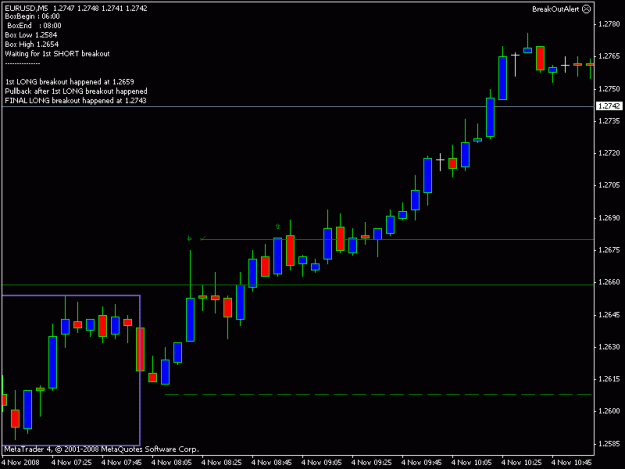Click the 1.2630 price scale label
Image resolution: width=625 pixels, height=469 pixels.
point(609,347)
